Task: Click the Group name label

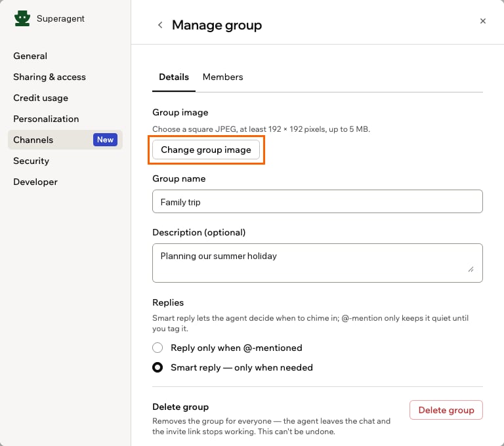Action: [x=179, y=178]
